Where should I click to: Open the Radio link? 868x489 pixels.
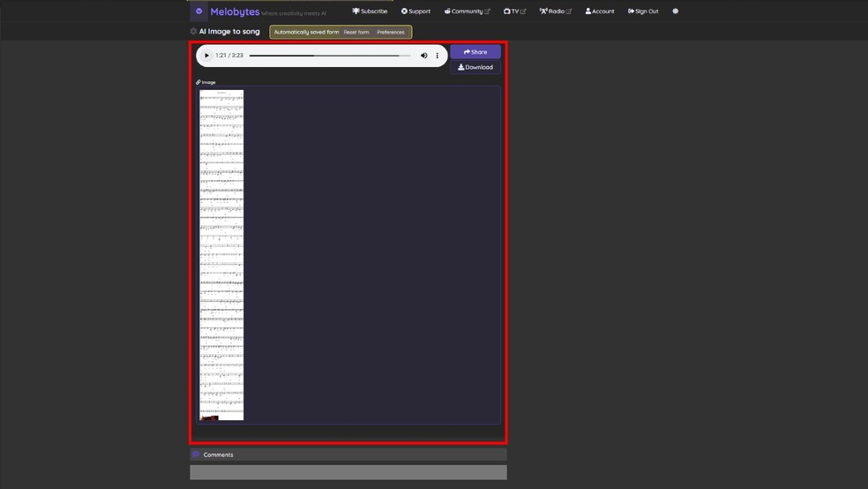pyautogui.click(x=556, y=11)
